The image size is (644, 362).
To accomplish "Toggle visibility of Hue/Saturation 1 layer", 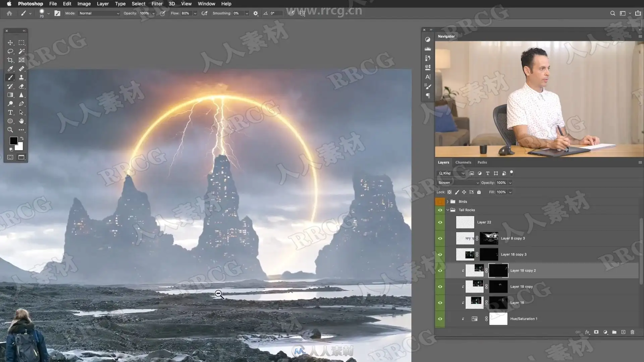I will pyautogui.click(x=440, y=319).
